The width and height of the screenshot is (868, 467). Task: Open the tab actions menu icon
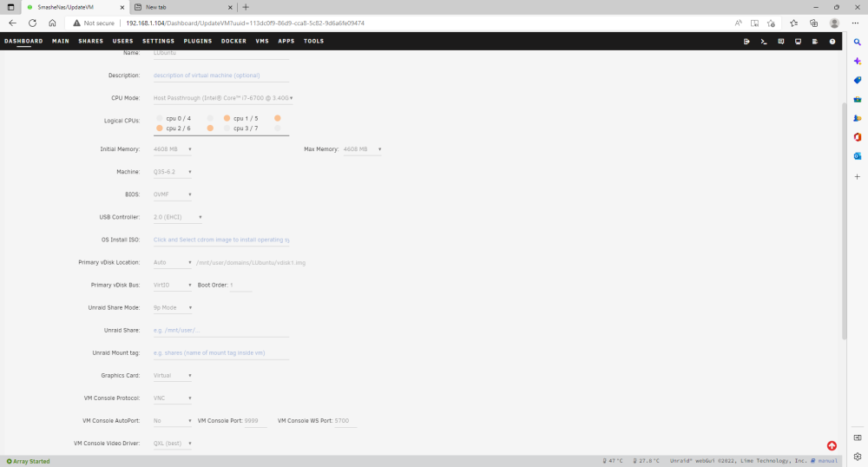point(10,7)
